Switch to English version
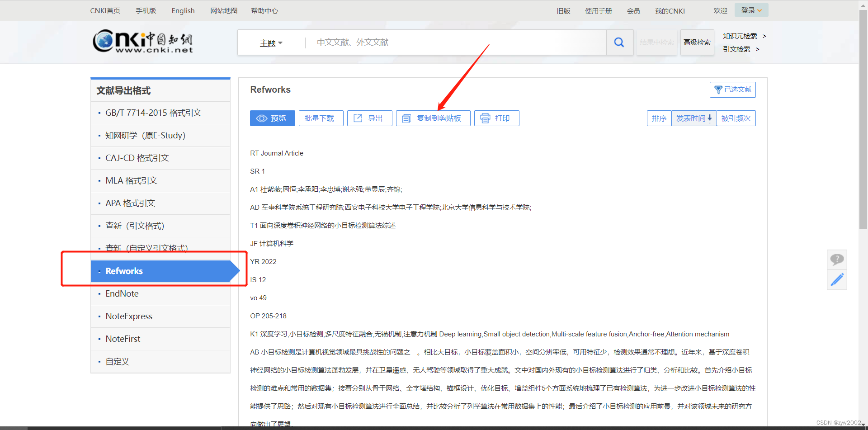Image resolution: width=868 pixels, height=430 pixels. tap(183, 11)
